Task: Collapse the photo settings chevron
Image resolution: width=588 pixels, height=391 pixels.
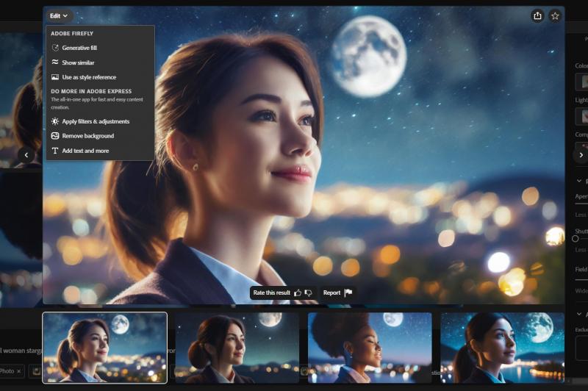Action: pyautogui.click(x=578, y=181)
